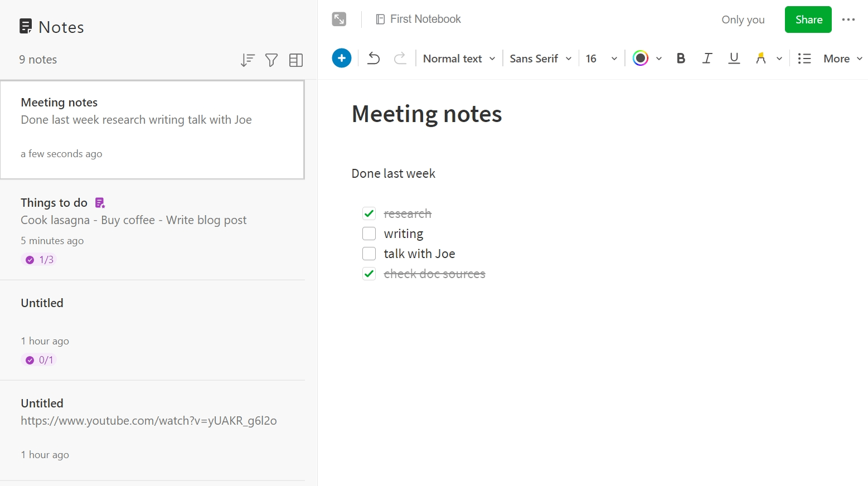Expand the More formatting menu

coord(841,58)
